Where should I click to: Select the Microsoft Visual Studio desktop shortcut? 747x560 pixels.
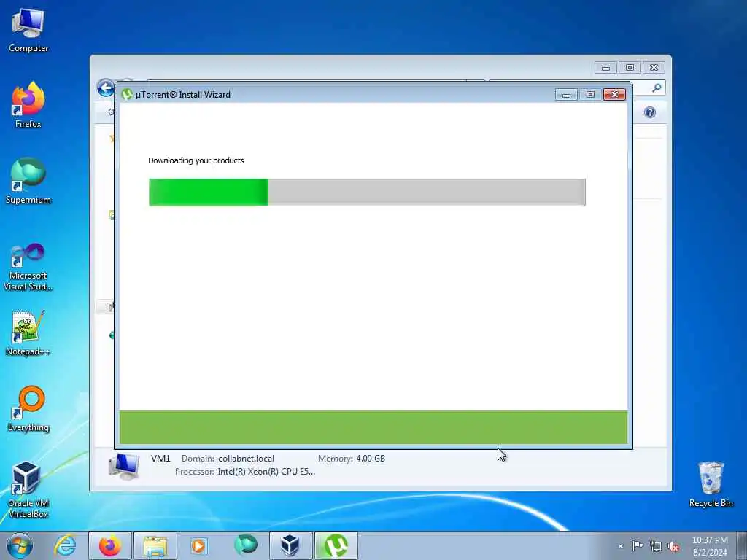coord(28,266)
